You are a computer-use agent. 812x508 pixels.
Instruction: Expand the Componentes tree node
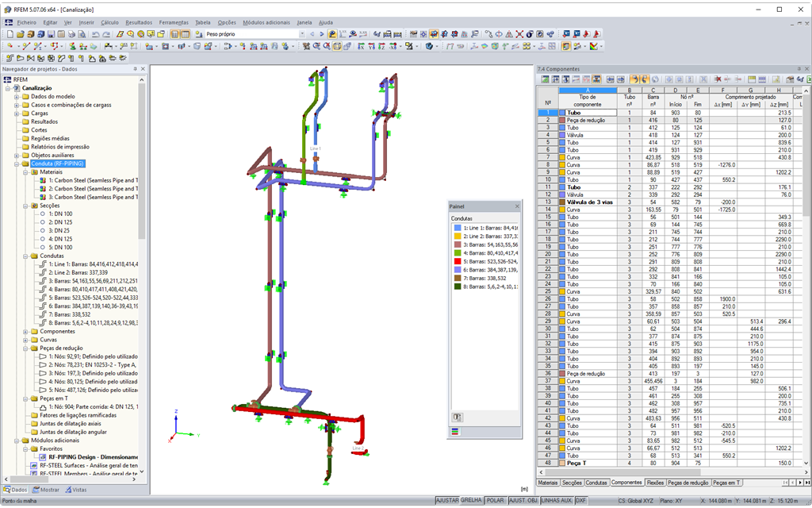[26, 332]
